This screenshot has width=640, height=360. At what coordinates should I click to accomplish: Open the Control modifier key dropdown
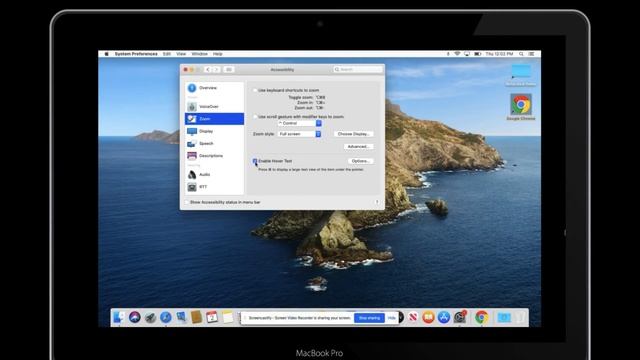pos(300,123)
